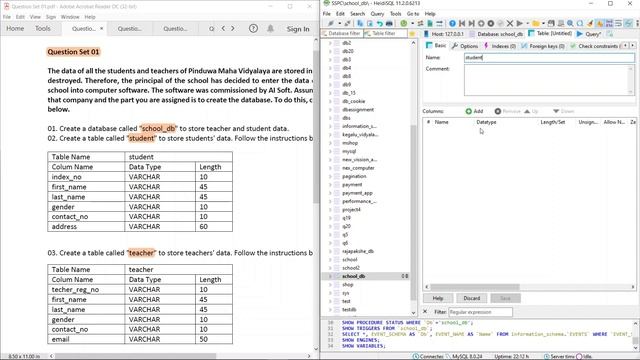640x360 pixels.
Task: Click the Copy icon in HeidiSQL toolbar
Action: (360, 23)
